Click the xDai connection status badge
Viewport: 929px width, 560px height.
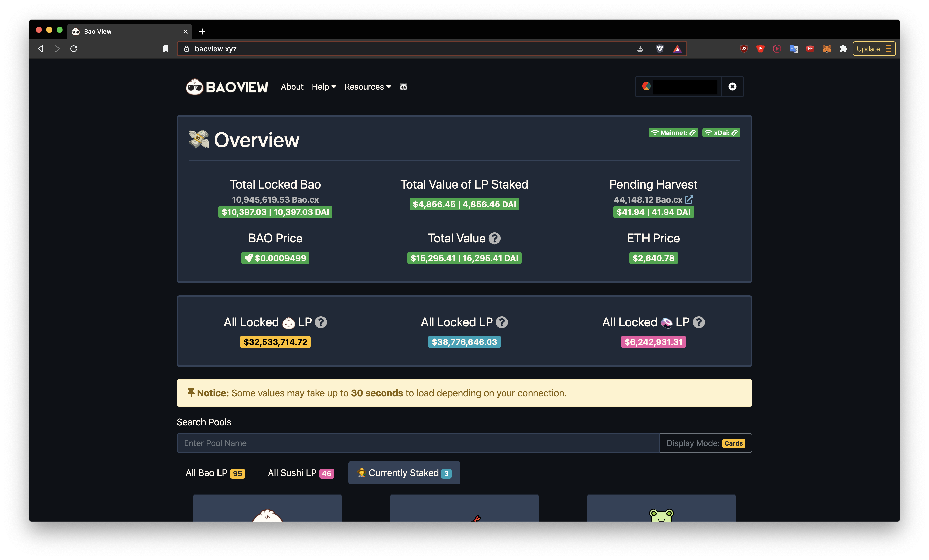[721, 133]
